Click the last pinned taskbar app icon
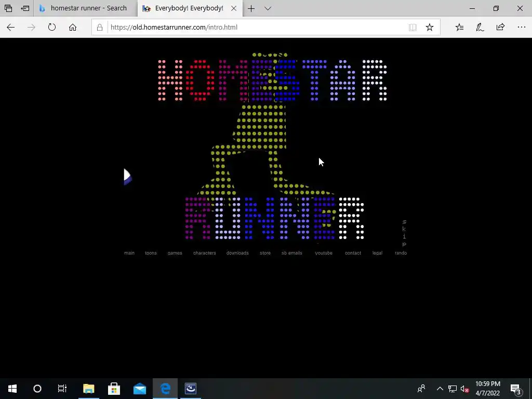This screenshot has height=399, width=532. click(191, 389)
